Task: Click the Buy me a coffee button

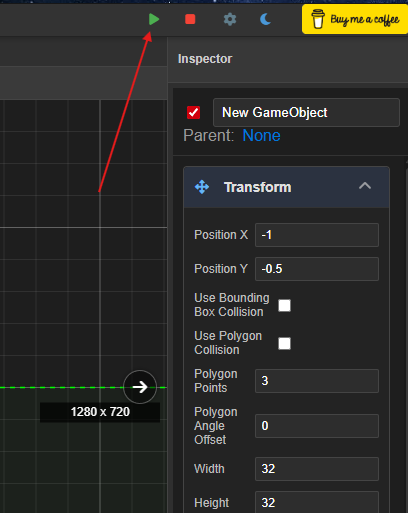Action: 355,19
